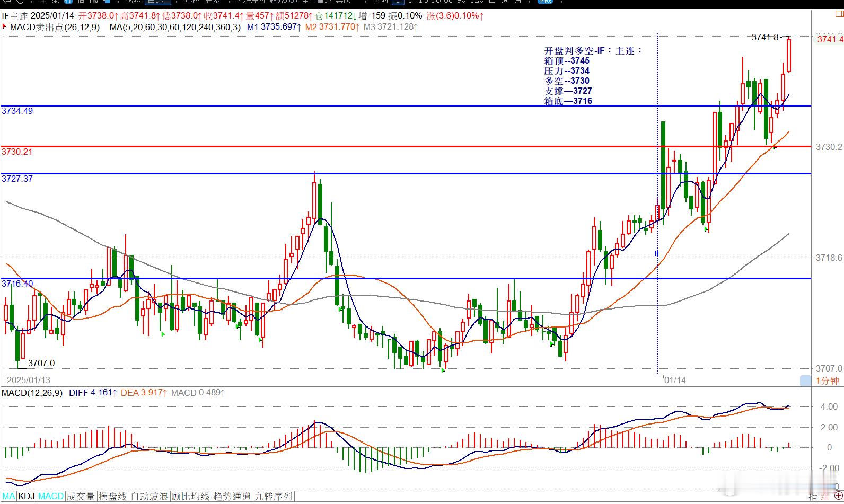Click the M2 3731.770 moving average value
The image size is (844, 504).
coord(332,26)
